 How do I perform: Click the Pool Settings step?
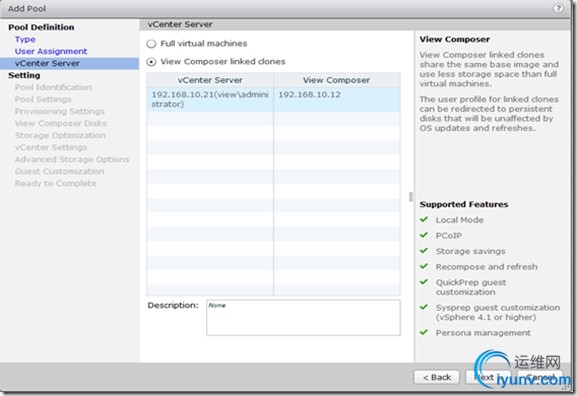43,99
